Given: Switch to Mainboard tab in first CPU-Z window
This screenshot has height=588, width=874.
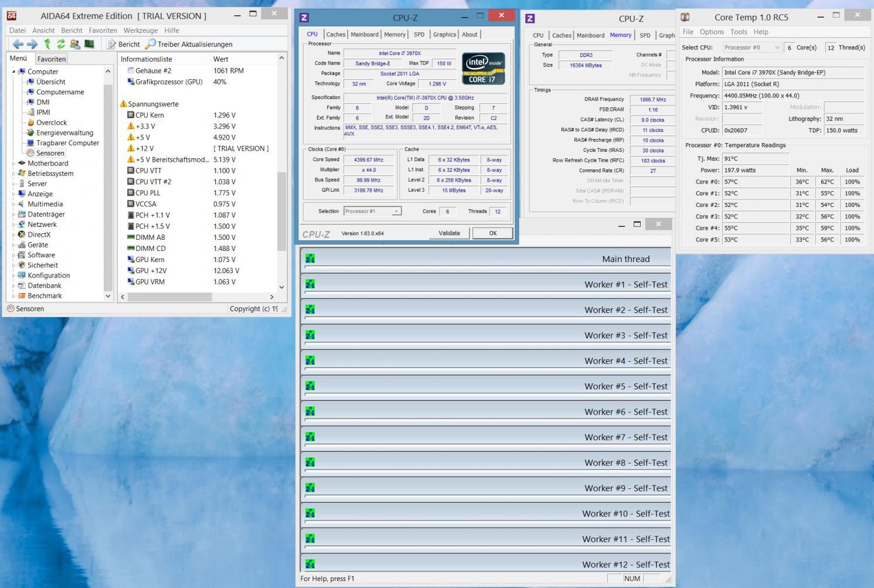Looking at the screenshot, I should point(365,35).
